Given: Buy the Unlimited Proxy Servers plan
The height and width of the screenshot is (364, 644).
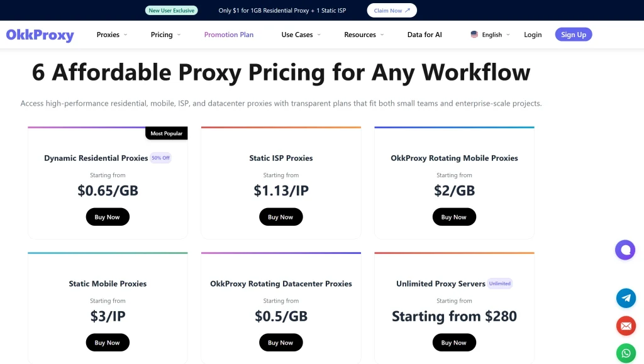Looking at the screenshot, I should [x=454, y=342].
